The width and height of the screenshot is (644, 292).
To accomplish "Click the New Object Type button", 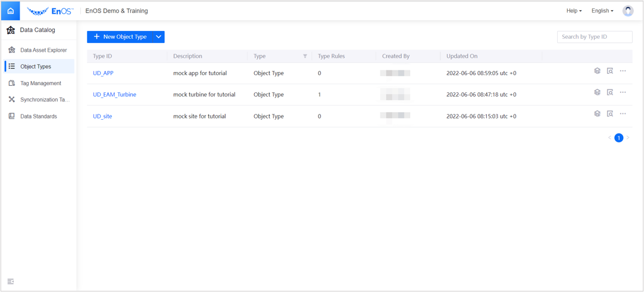I will point(120,37).
